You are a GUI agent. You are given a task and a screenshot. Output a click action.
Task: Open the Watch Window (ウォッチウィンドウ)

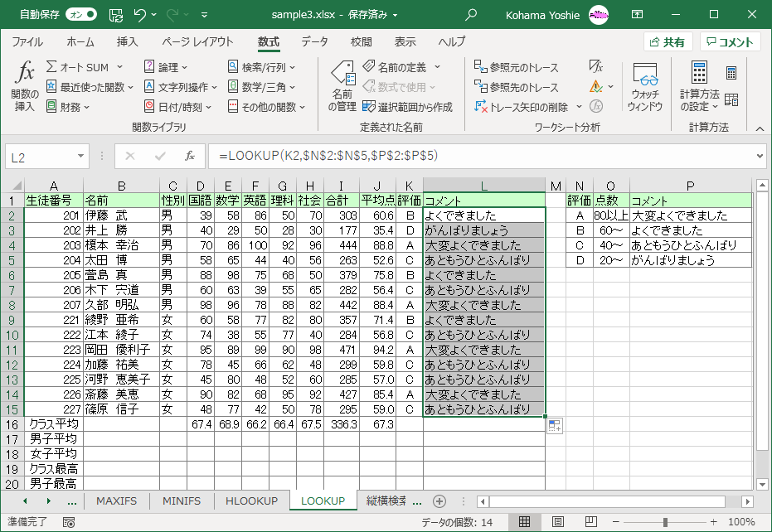click(x=644, y=86)
